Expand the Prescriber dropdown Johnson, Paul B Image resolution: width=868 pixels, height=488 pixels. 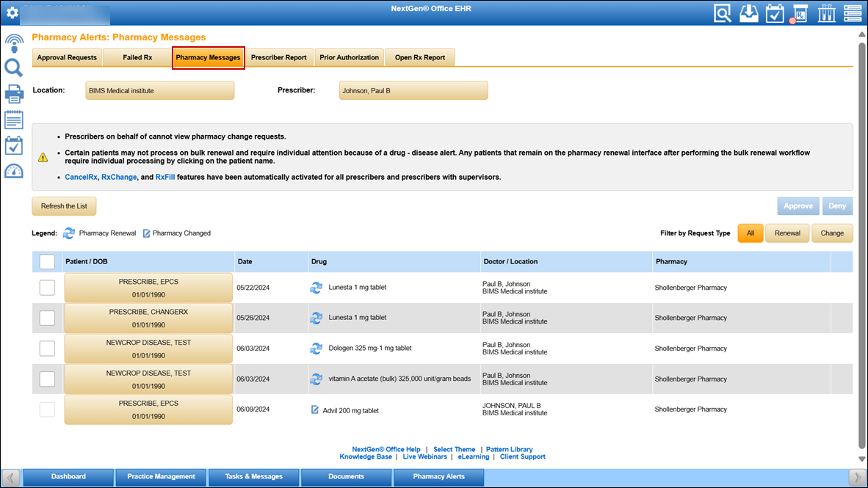pyautogui.click(x=413, y=90)
